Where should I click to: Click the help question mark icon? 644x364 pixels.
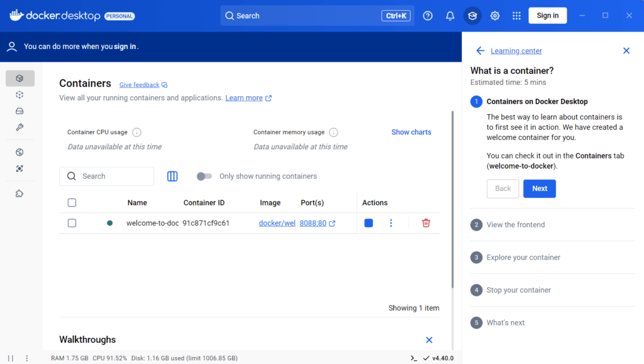(428, 16)
